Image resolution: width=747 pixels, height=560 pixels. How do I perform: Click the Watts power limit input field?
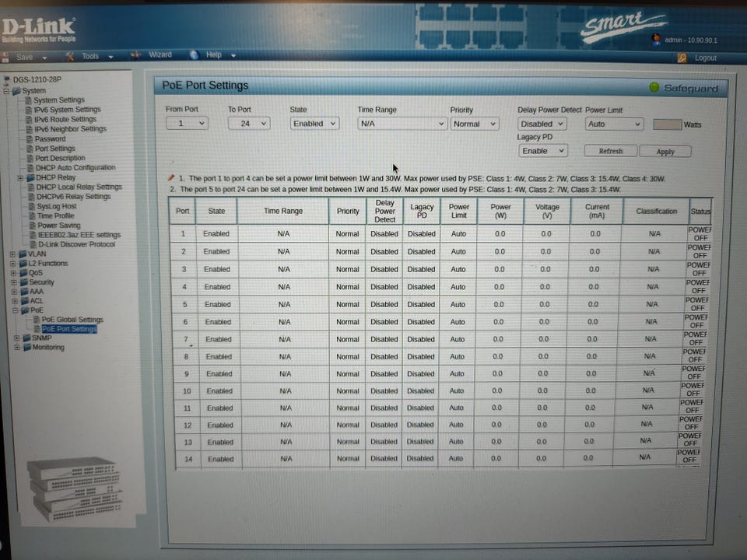point(667,124)
